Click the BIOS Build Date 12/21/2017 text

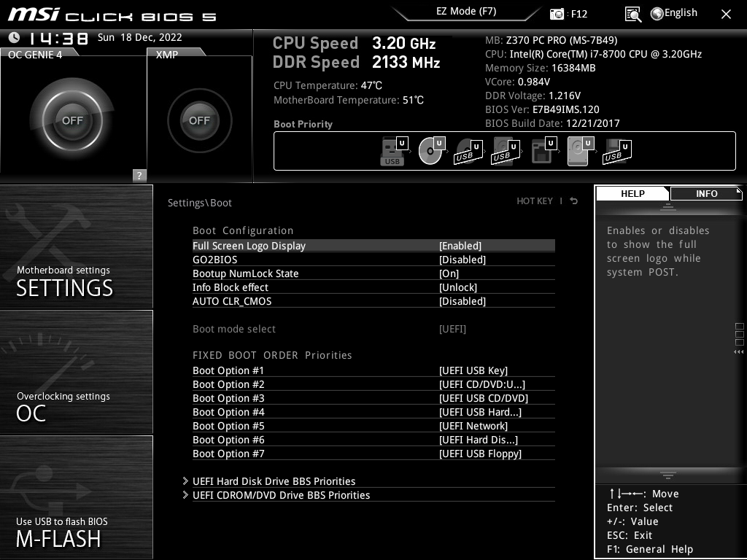coord(552,123)
